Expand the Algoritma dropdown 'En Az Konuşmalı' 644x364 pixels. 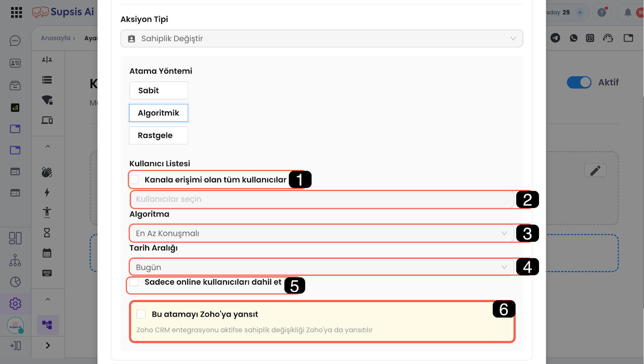pyautogui.click(x=321, y=233)
